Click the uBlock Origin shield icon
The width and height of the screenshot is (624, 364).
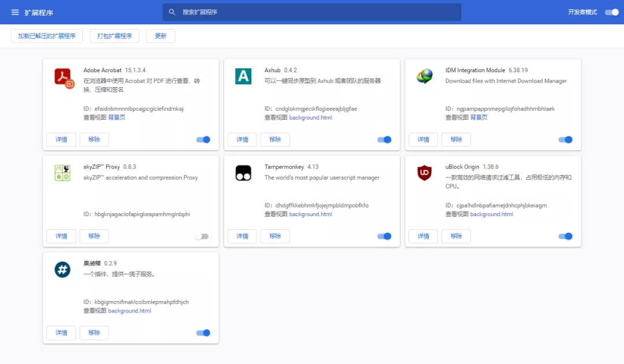tap(425, 173)
